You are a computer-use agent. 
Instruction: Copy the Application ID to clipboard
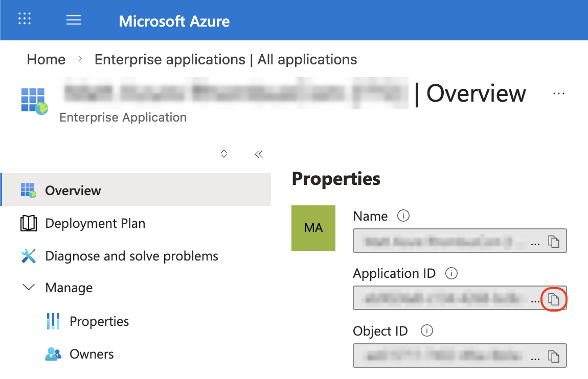(x=554, y=299)
